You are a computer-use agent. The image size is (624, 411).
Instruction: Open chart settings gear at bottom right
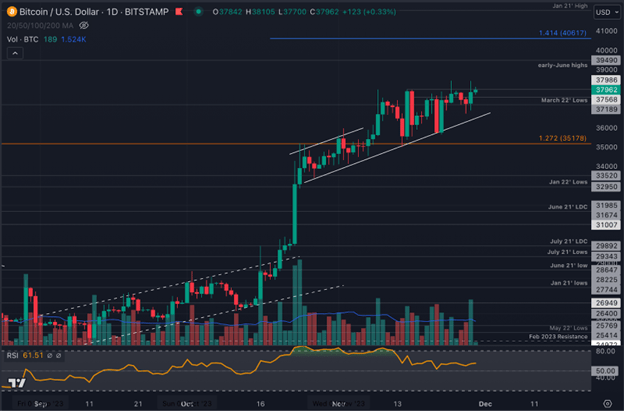607,404
